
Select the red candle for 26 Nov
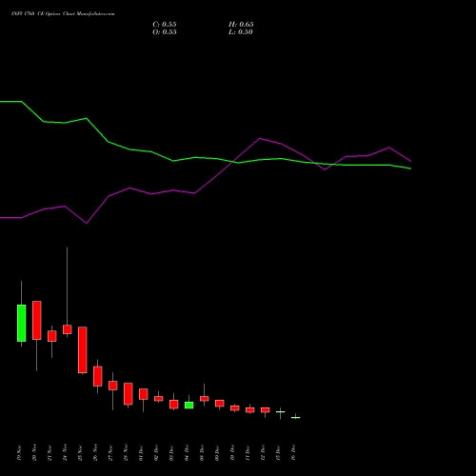[98, 376]
